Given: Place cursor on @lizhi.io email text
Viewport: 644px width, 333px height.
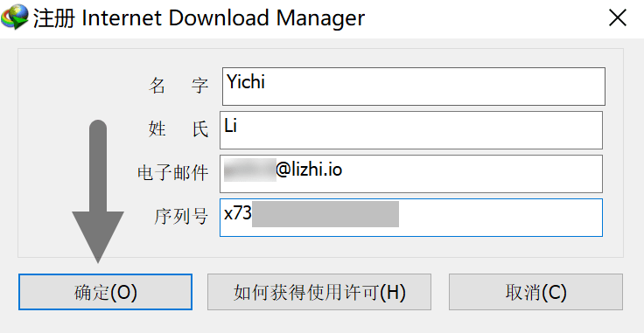Looking at the screenshot, I should click(309, 170).
